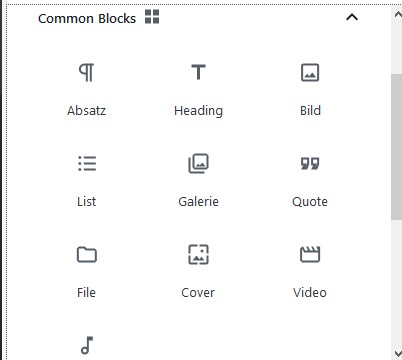Add a Video block icon
Image resolution: width=402 pixels, height=360 pixels.
click(x=310, y=254)
